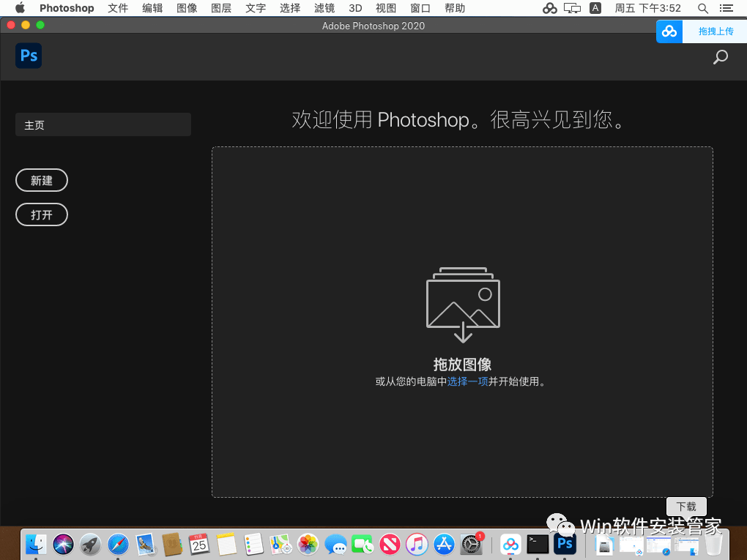
Task: Open News app in the dock
Action: [390, 545]
